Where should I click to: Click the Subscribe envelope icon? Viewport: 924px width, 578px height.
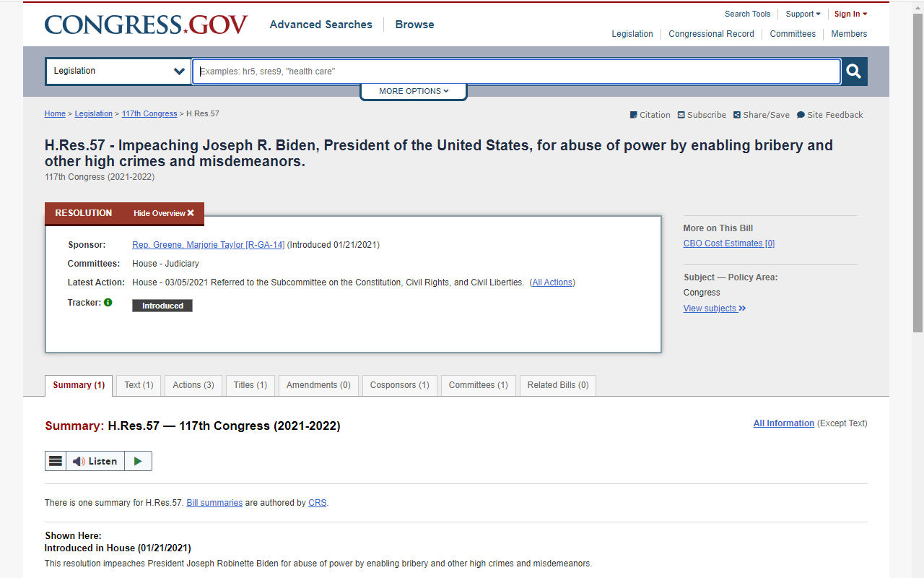681,115
